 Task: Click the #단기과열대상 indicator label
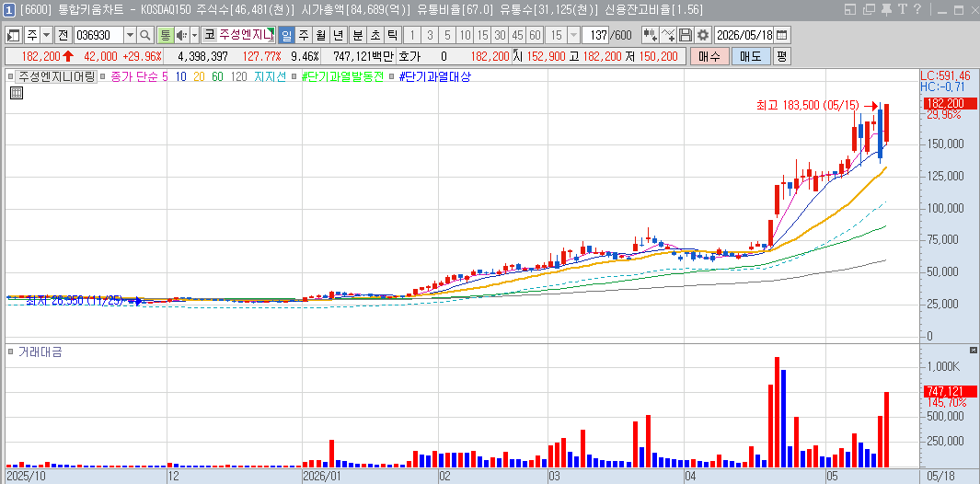pos(434,77)
